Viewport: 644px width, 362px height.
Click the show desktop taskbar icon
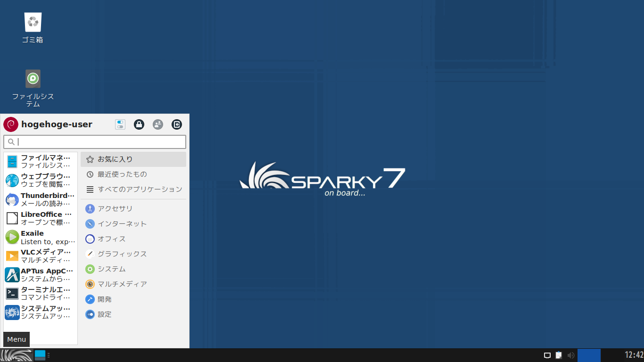pos(40,355)
